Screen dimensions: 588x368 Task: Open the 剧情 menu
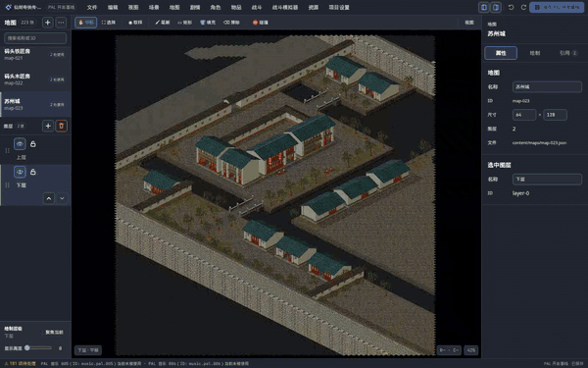point(195,8)
